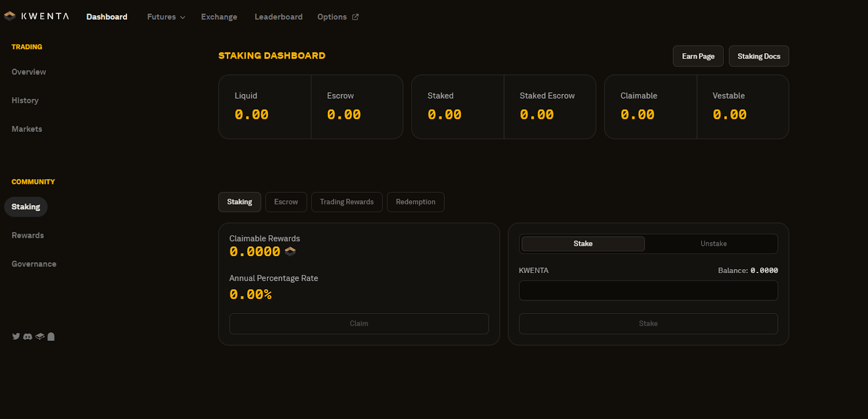This screenshot has width=868, height=419.
Task: Click the TRADING section label
Action: click(27, 47)
